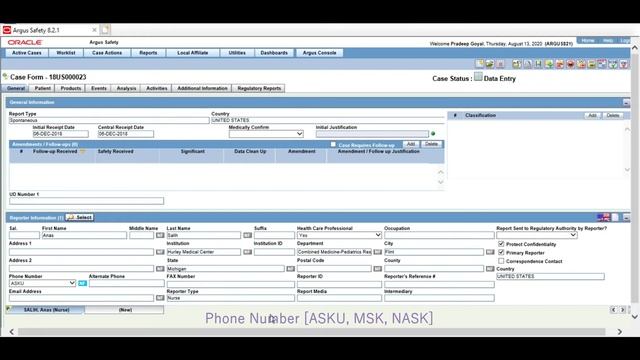Open the Reports menu
The image size is (640, 360).
148,53
